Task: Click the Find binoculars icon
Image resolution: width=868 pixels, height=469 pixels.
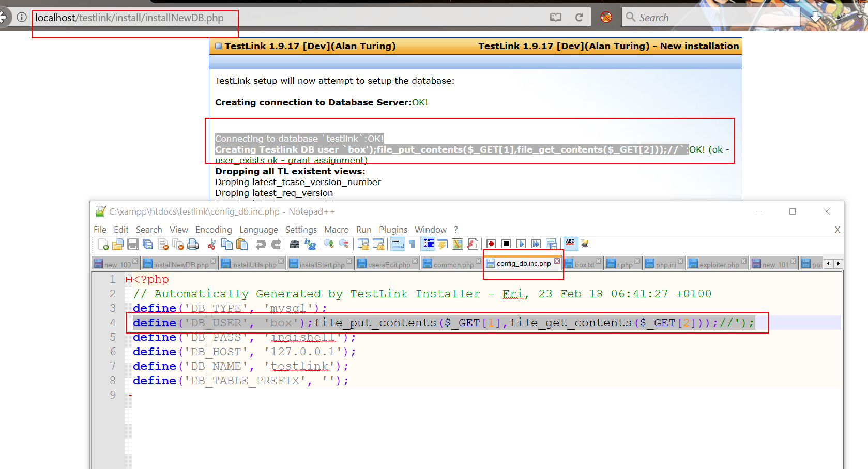Action: click(295, 244)
